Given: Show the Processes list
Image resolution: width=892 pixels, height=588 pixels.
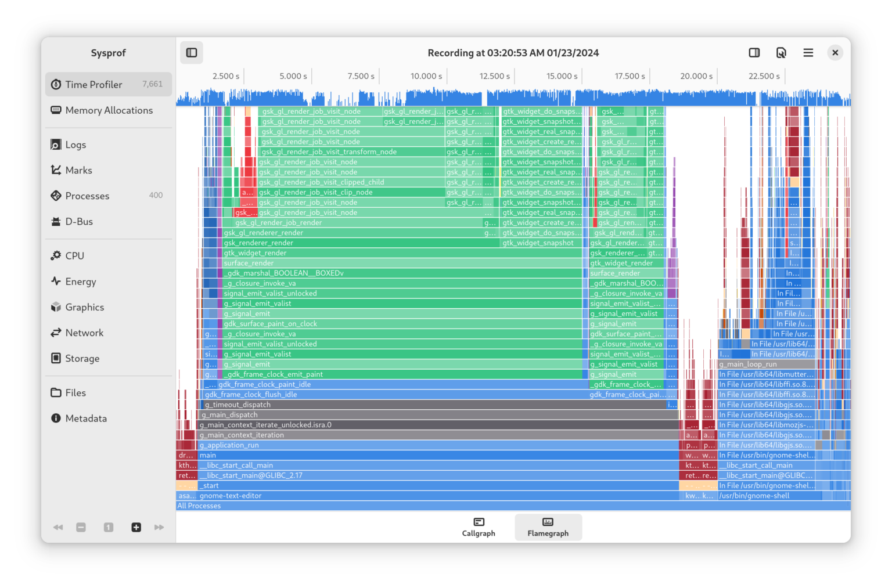Looking at the screenshot, I should pos(87,196).
